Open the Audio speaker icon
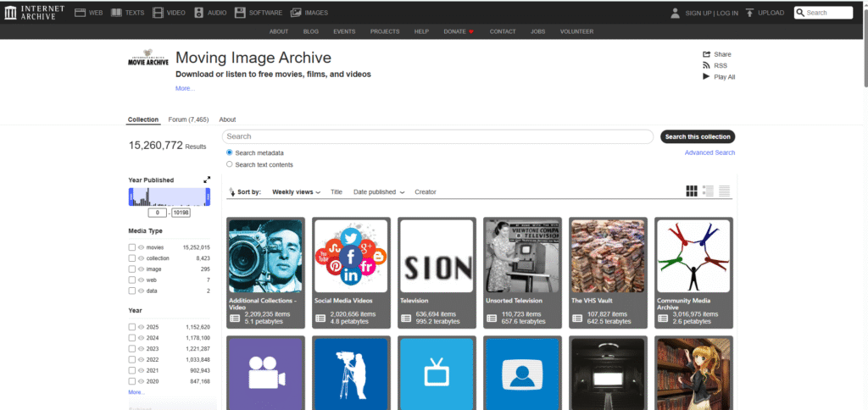The width and height of the screenshot is (868, 410). coord(199,12)
